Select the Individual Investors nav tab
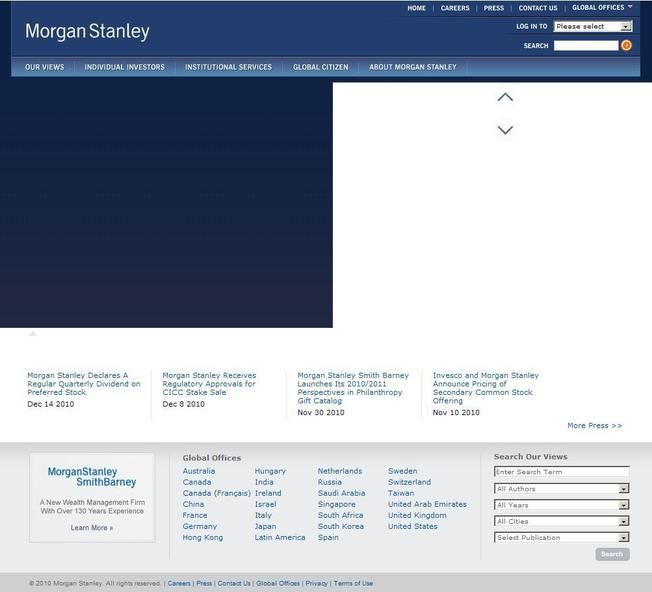Viewport: 652px width, 592px height. coord(124,67)
